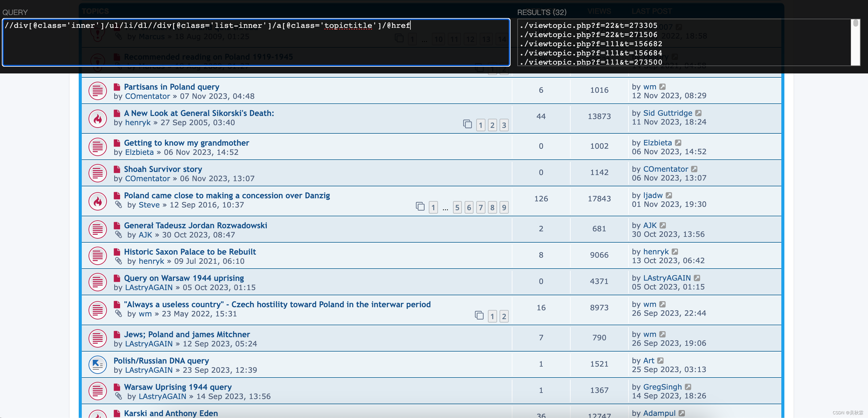This screenshot has width=868, height=418.
Task: Click the unread post icon before Jews; Poland and james Mitchner
Action: pyautogui.click(x=117, y=334)
